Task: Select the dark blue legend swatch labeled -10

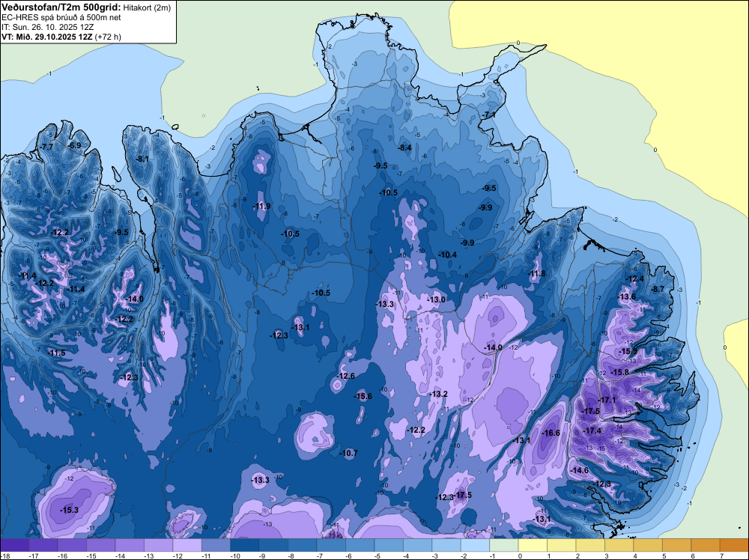Action: pos(245,545)
